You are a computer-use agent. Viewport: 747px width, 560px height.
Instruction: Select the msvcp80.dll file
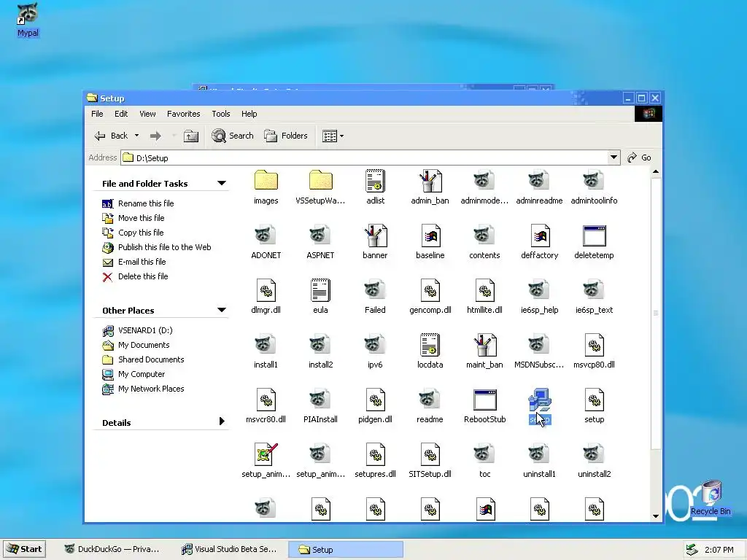tap(594, 345)
